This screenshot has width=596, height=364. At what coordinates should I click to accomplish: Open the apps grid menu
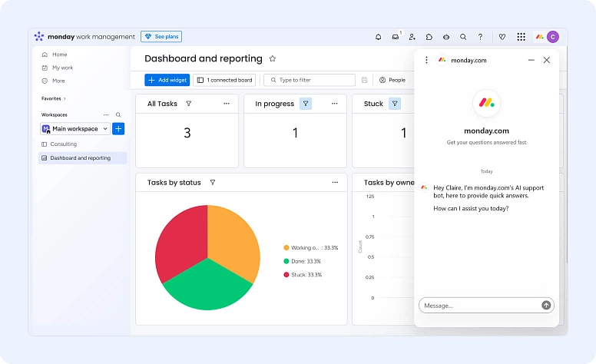521,37
